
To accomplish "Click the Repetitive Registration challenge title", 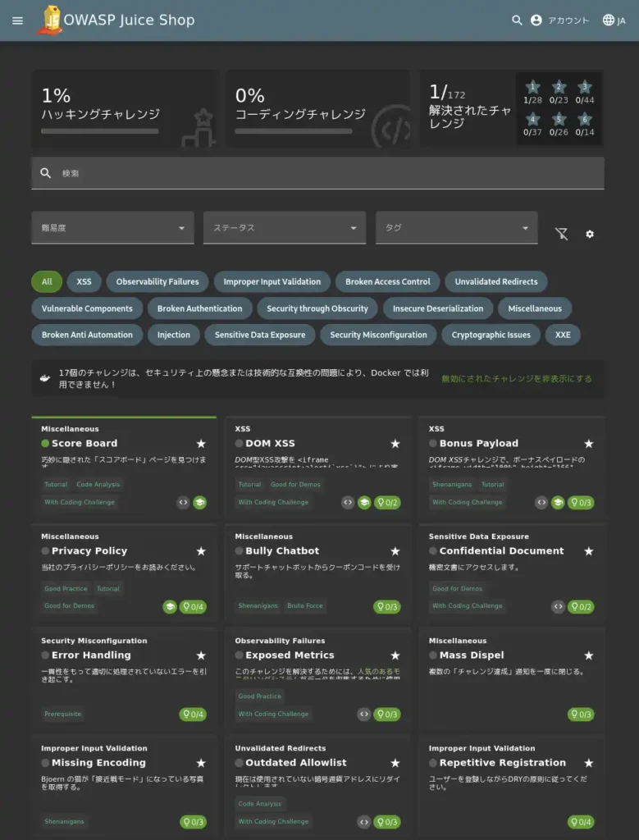I will [502, 763].
